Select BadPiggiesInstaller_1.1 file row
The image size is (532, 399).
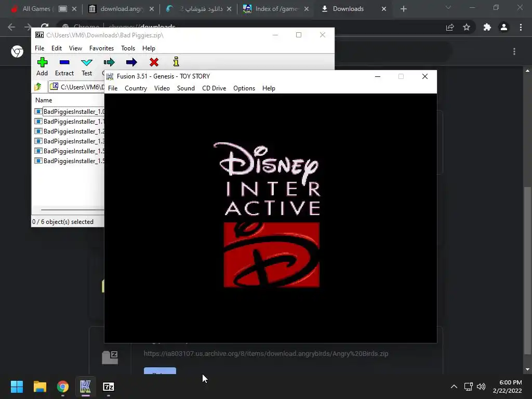(69, 122)
